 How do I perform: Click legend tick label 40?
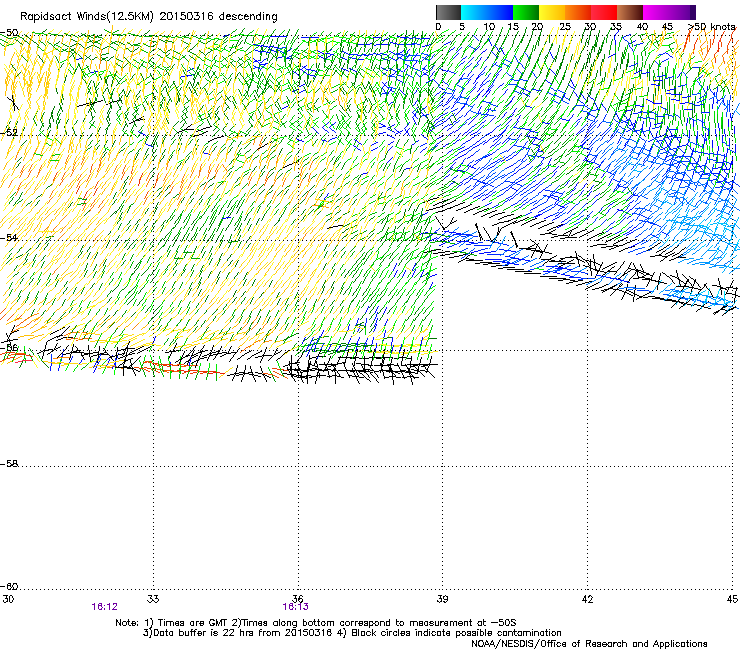pyautogui.click(x=642, y=27)
